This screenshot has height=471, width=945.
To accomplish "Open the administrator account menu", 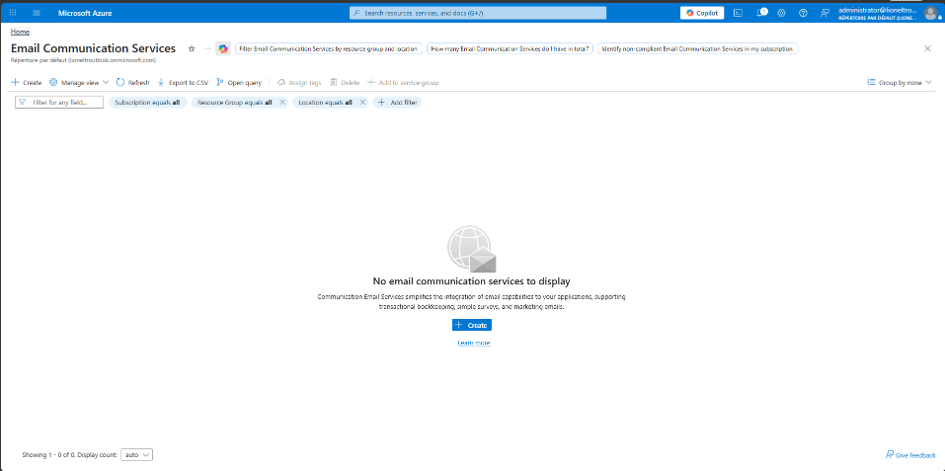I will 879,13.
